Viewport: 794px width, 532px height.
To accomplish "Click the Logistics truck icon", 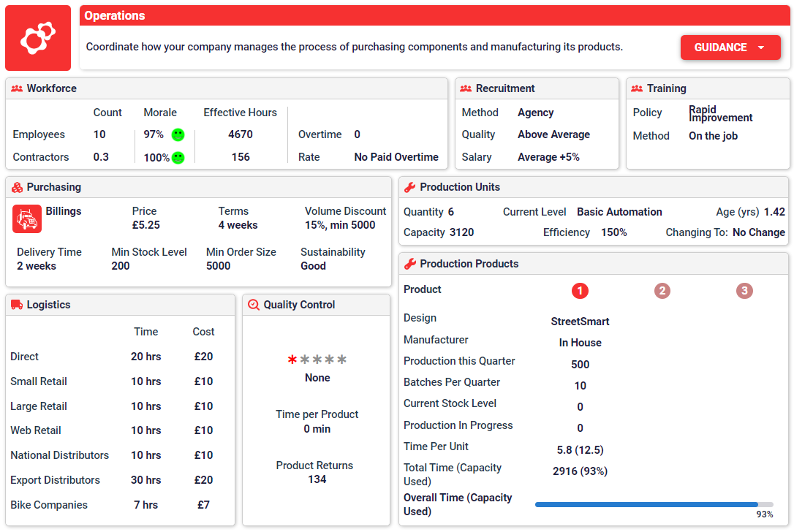I will 17,305.
